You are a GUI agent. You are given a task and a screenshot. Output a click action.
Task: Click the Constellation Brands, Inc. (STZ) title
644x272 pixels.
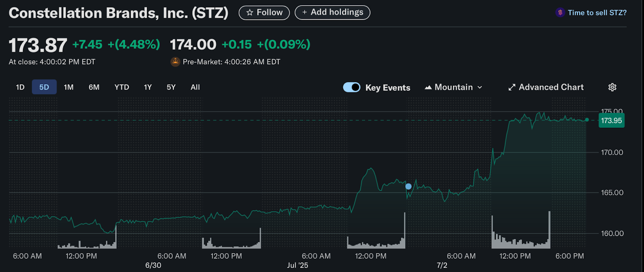click(x=118, y=13)
